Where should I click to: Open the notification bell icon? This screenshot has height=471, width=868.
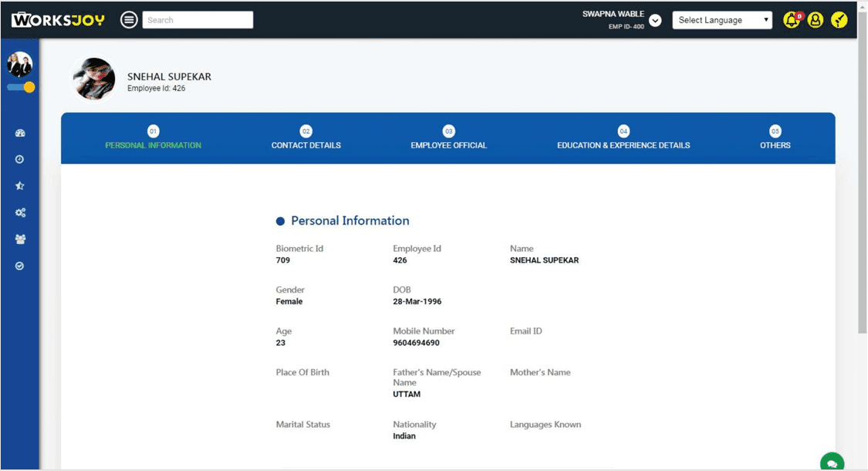792,20
